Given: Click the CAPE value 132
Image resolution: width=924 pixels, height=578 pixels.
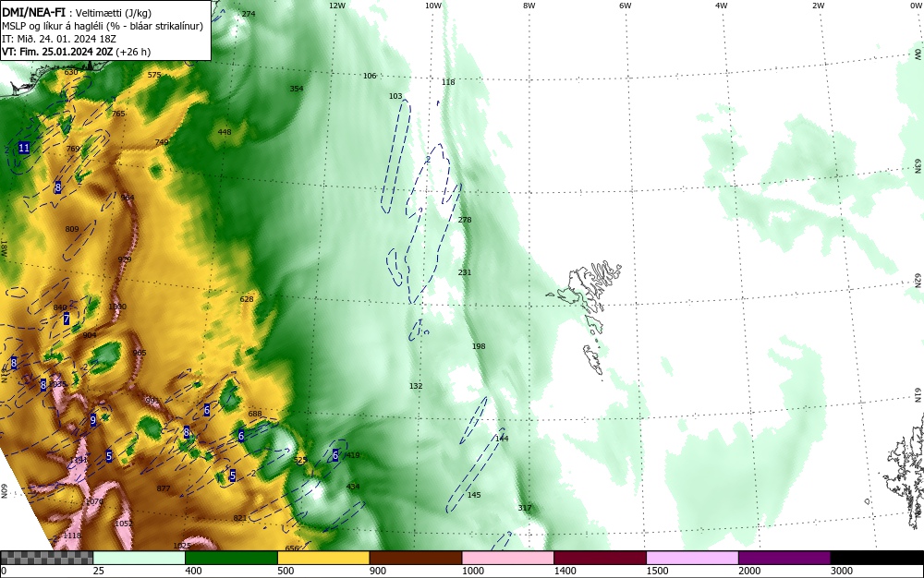Looking at the screenshot, I should (416, 386).
